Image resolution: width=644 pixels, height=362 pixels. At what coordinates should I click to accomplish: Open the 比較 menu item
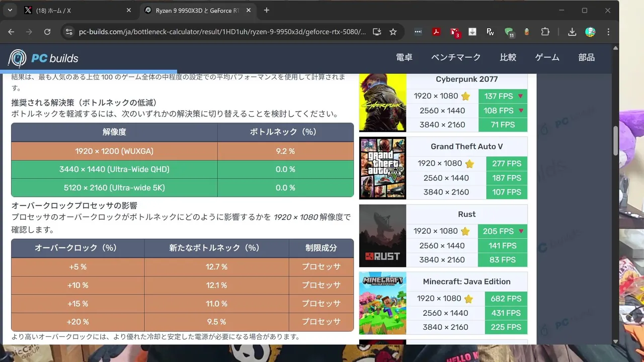coord(508,57)
